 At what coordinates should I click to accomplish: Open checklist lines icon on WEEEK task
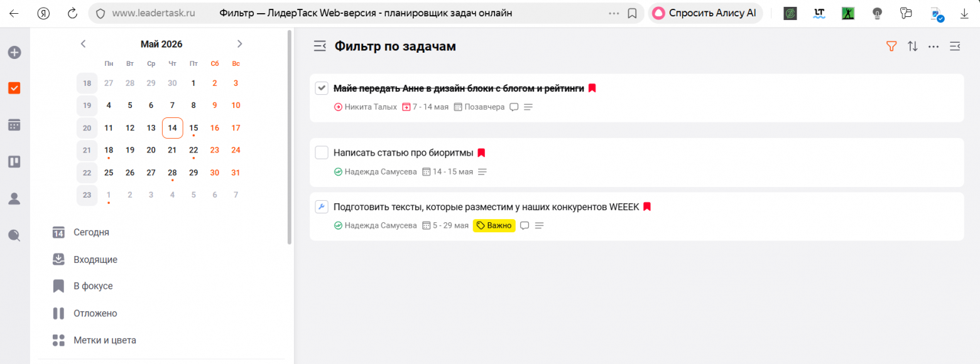[x=539, y=226]
